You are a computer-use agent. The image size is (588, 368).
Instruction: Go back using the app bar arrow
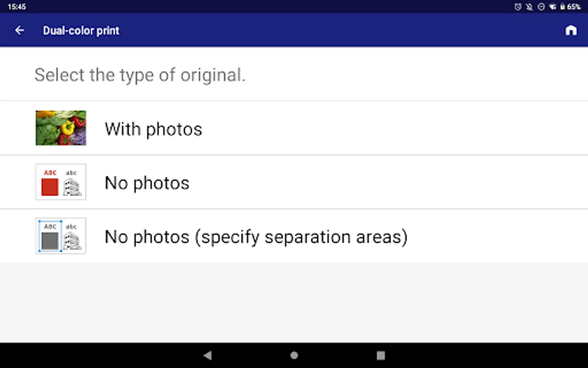click(x=19, y=30)
